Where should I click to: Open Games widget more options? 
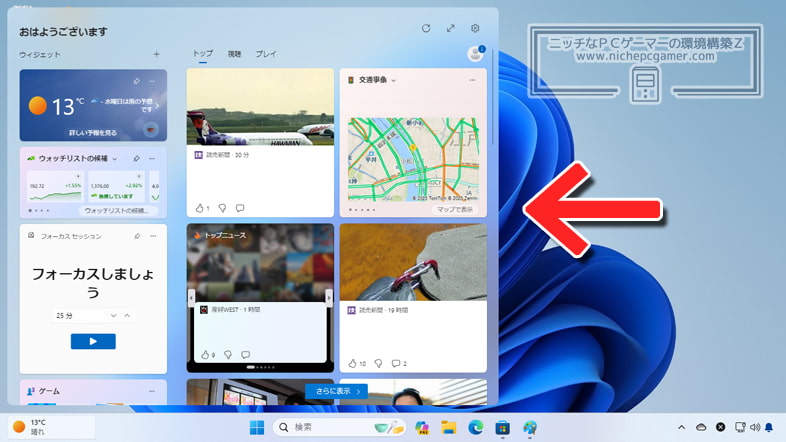pyautogui.click(x=152, y=391)
